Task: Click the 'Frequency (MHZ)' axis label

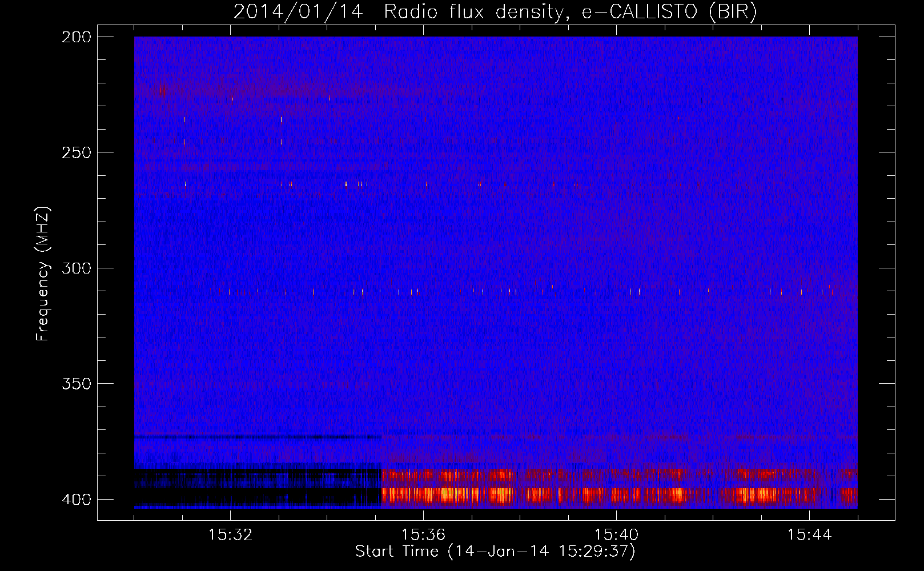Action: [x=43, y=274]
